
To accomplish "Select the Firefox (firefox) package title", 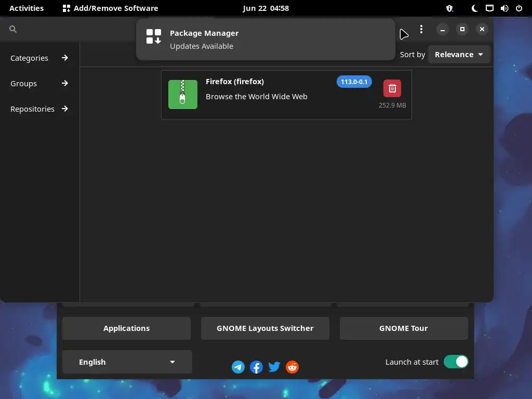I will pos(235,82).
